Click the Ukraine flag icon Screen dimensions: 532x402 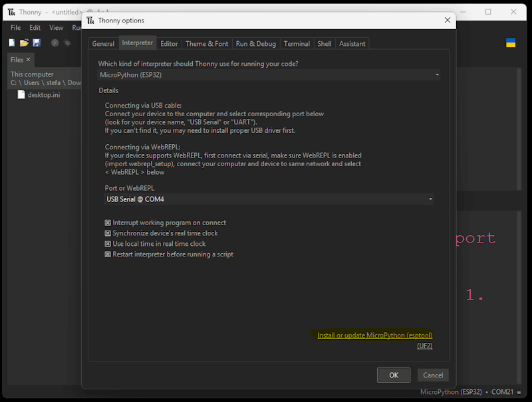coord(511,43)
